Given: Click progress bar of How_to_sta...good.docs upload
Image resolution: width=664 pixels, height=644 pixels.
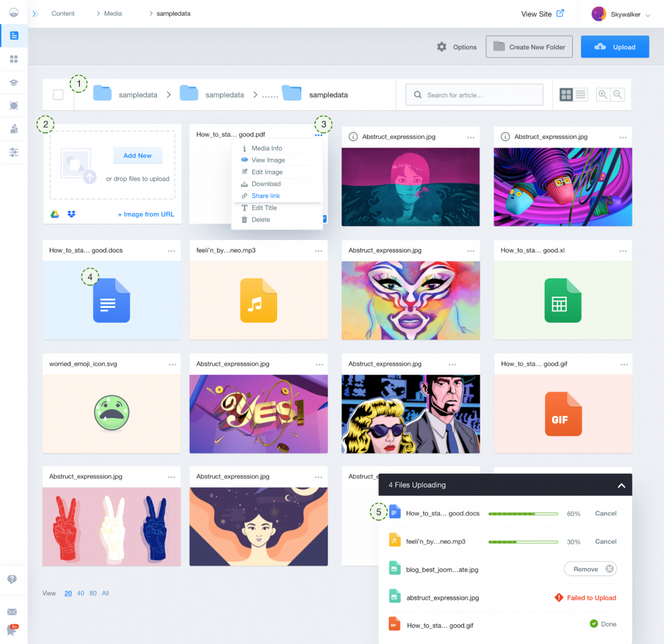Looking at the screenshot, I should pyautogui.click(x=523, y=514).
